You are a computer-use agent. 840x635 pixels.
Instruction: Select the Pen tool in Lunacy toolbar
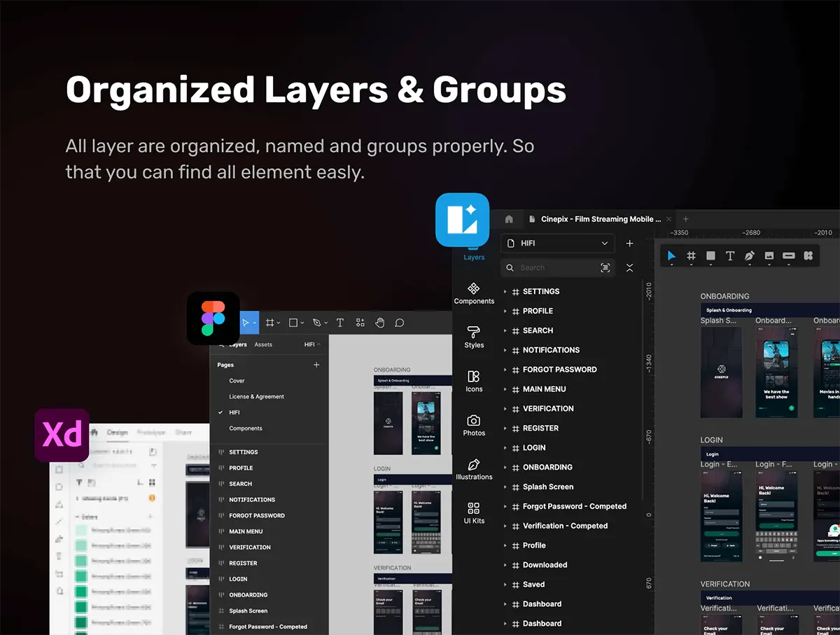pyautogui.click(x=750, y=256)
